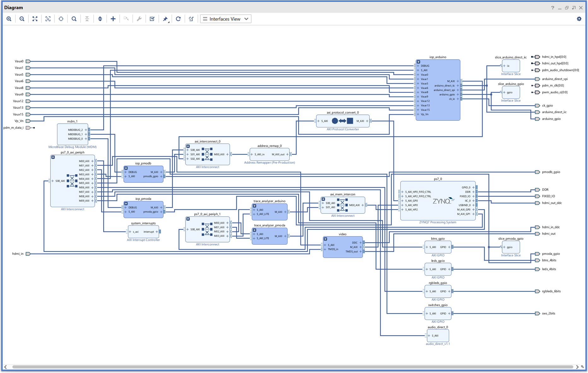Click the sws_2bits output port
Screen dimensions: 588x373
tap(538, 313)
